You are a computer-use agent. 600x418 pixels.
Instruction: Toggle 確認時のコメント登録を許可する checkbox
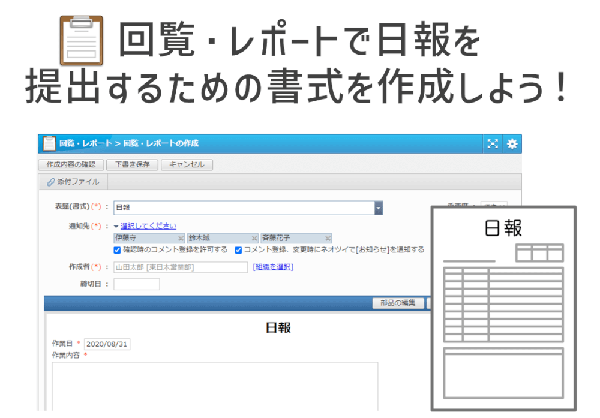(117, 250)
